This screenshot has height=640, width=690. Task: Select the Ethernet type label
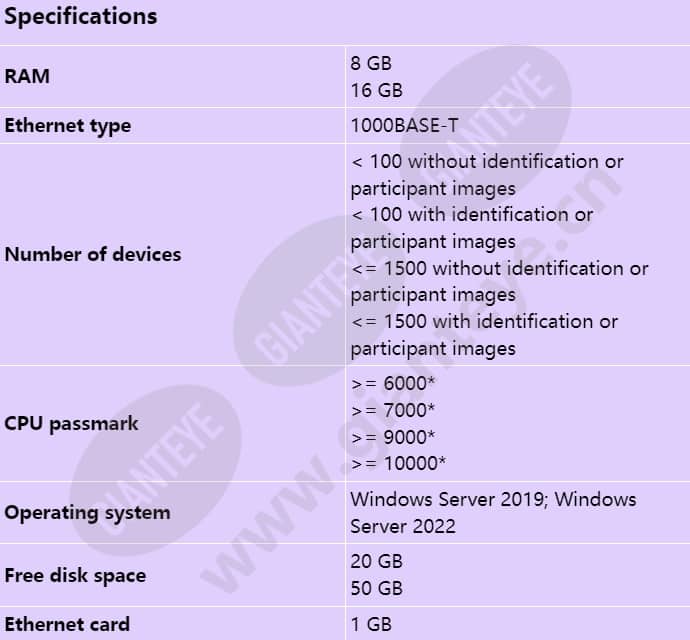pyautogui.click(x=68, y=126)
